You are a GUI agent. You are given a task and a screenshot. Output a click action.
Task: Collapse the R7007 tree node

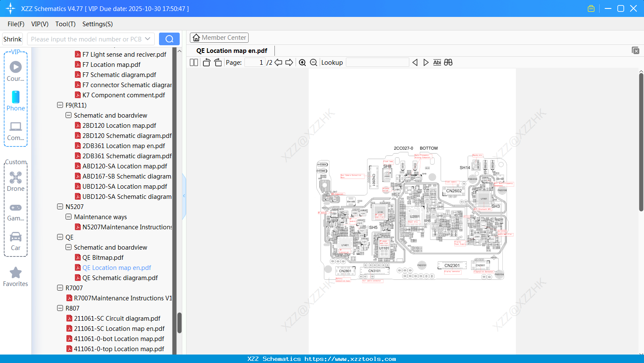(x=60, y=288)
